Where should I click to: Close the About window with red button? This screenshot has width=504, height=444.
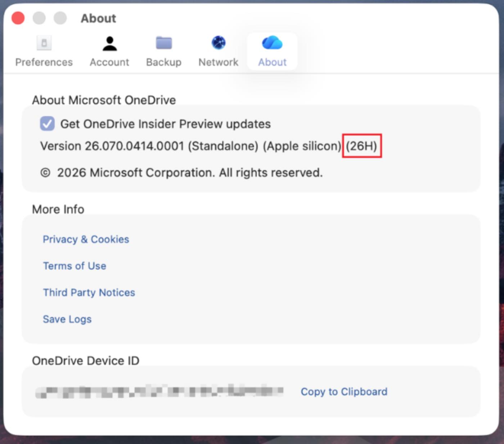point(18,18)
